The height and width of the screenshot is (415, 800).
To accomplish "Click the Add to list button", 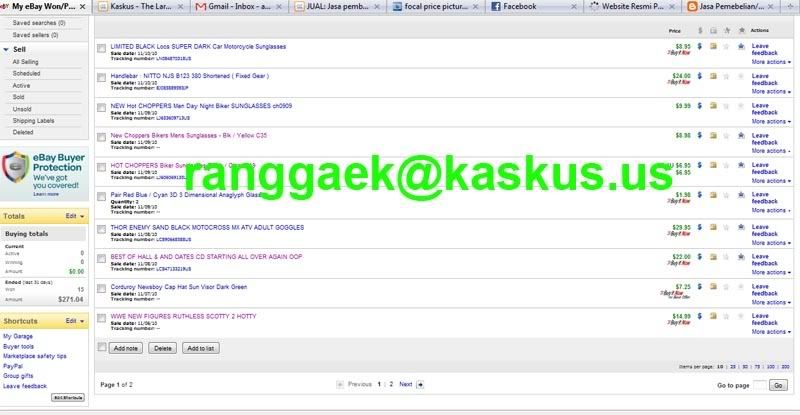I will point(201,348).
